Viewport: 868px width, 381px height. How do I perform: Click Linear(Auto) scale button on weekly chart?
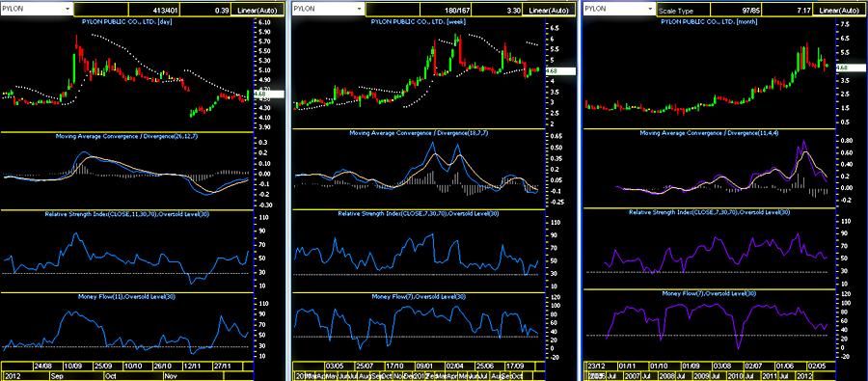(x=549, y=10)
